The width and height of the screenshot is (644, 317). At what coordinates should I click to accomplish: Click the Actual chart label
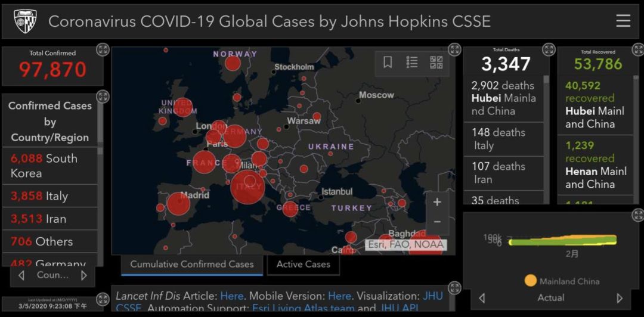click(x=551, y=298)
